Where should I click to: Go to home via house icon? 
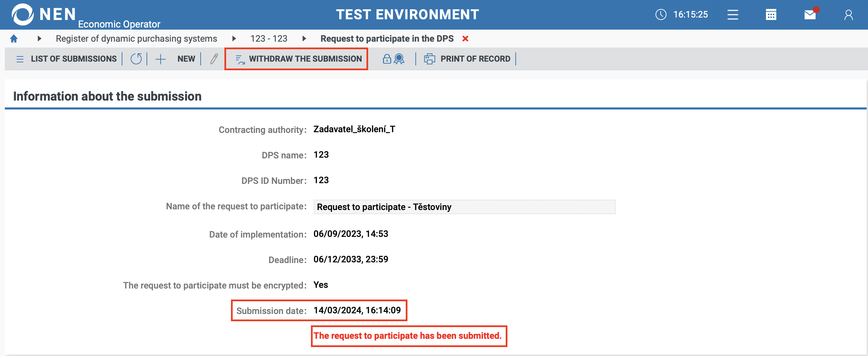14,39
